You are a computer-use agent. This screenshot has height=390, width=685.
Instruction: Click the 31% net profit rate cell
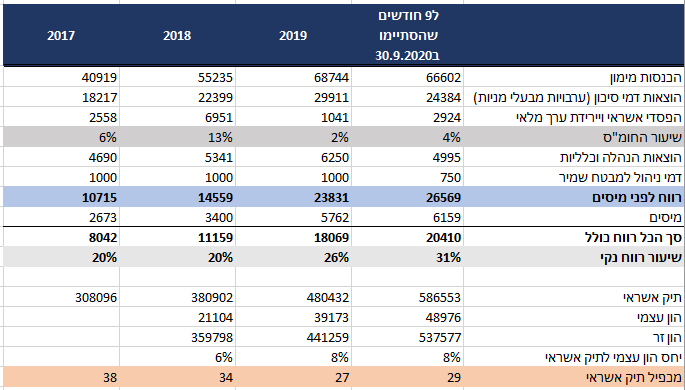[x=448, y=258]
